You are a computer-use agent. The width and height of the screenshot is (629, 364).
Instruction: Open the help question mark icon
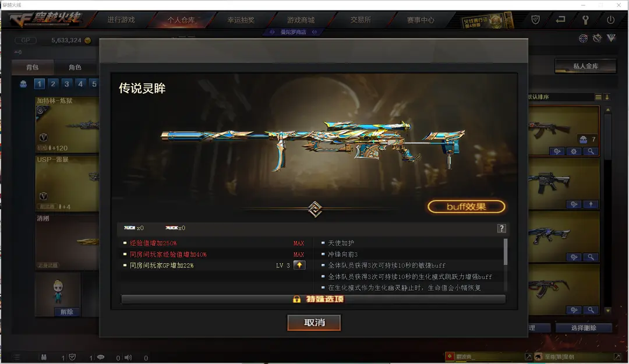click(501, 228)
